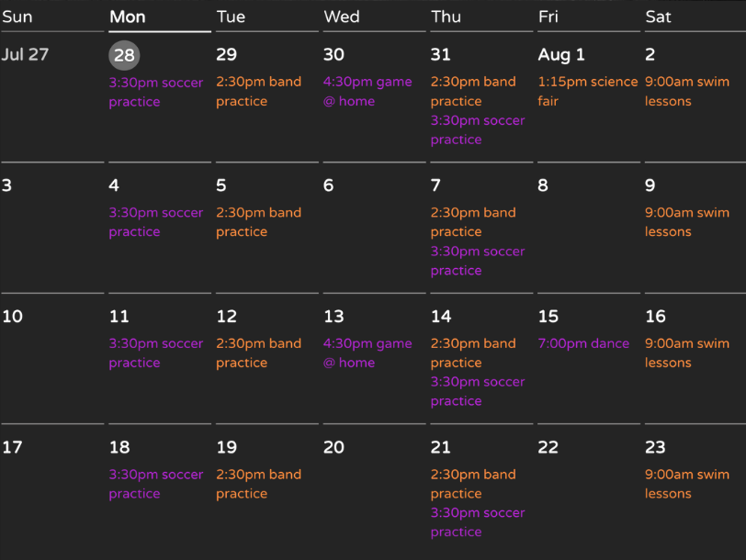Click the empty Friday 22 day cell
Image resolution: width=746 pixels, height=560 pixels.
pos(589,489)
